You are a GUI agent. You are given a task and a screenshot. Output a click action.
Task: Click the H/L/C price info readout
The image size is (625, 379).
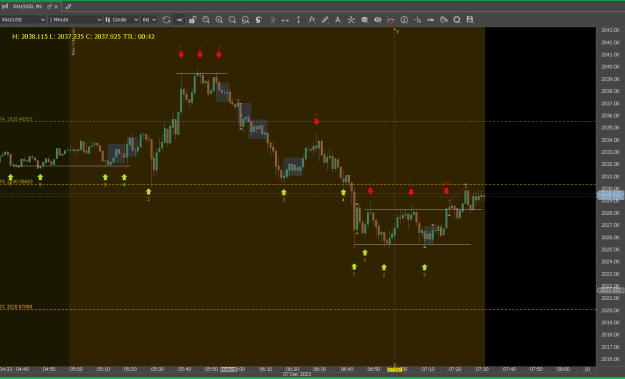[83, 36]
